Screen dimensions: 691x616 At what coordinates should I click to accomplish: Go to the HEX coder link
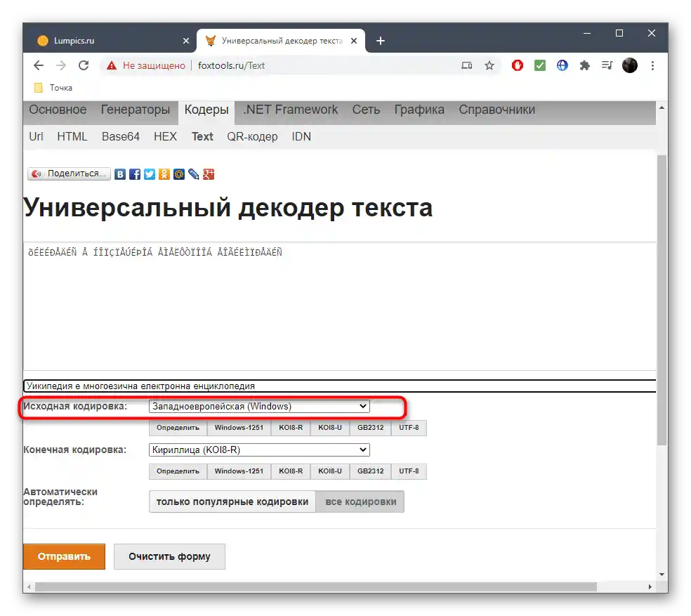(165, 137)
